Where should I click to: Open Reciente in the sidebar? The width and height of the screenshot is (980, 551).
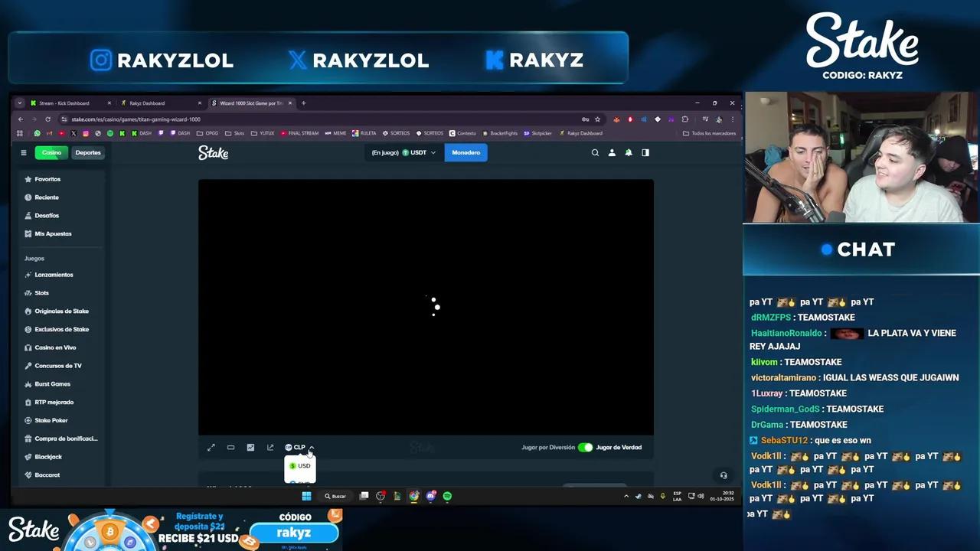coord(61,197)
